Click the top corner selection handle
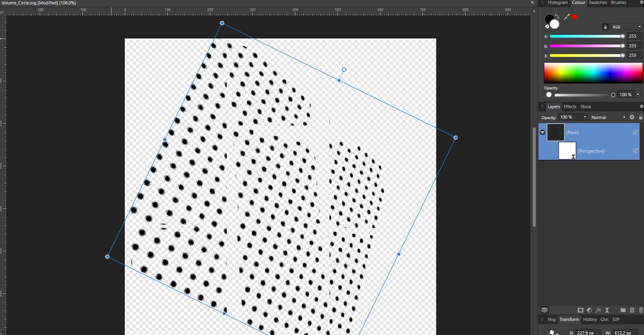 222,23
